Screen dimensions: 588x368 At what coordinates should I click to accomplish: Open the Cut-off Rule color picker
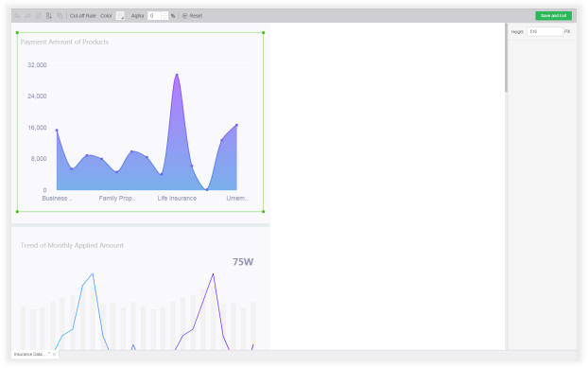(120, 16)
